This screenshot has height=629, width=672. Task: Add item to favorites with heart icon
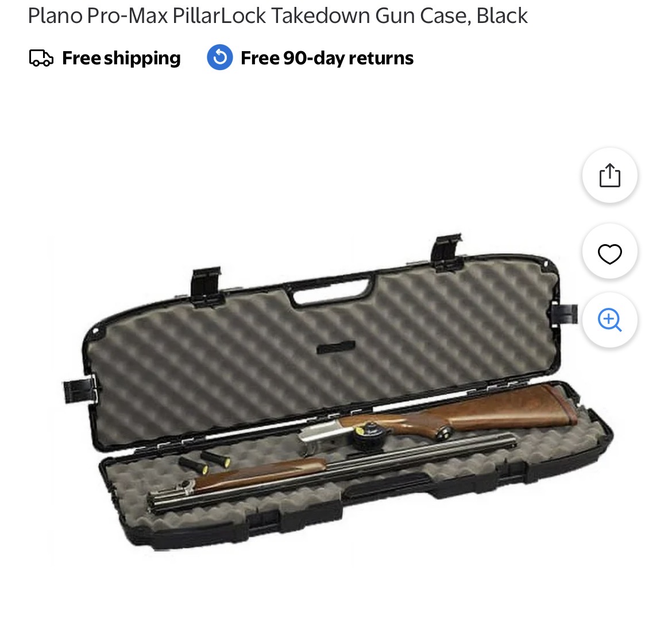[x=609, y=253]
